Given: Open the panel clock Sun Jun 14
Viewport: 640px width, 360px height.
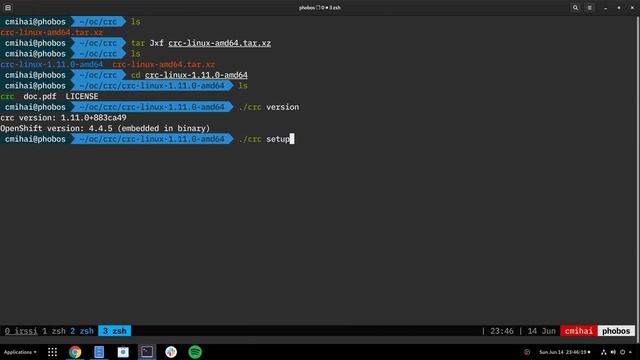Looking at the screenshot, I should coord(564,352).
